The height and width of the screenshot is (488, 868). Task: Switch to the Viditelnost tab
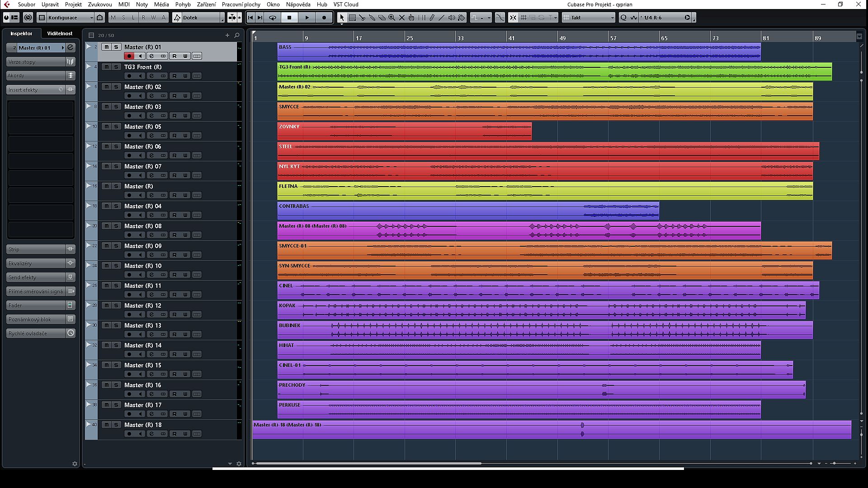pyautogui.click(x=60, y=33)
